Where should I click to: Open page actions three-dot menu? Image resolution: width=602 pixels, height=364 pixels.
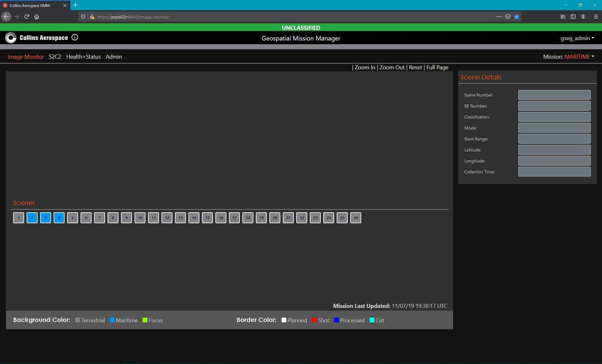click(499, 17)
